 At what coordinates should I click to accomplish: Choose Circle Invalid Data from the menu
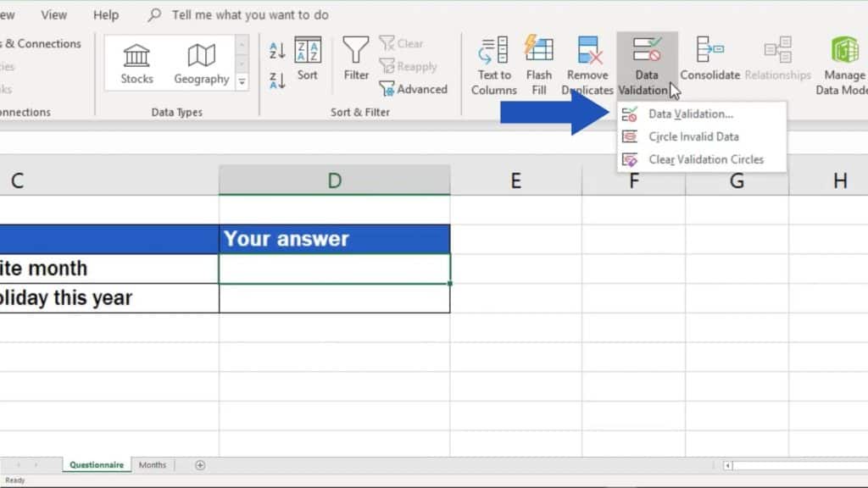[x=695, y=136]
